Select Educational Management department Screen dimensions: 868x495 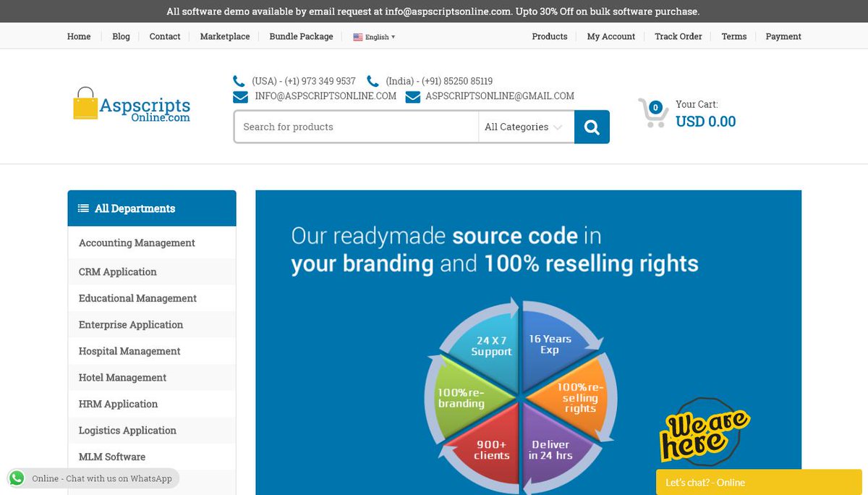coord(137,298)
